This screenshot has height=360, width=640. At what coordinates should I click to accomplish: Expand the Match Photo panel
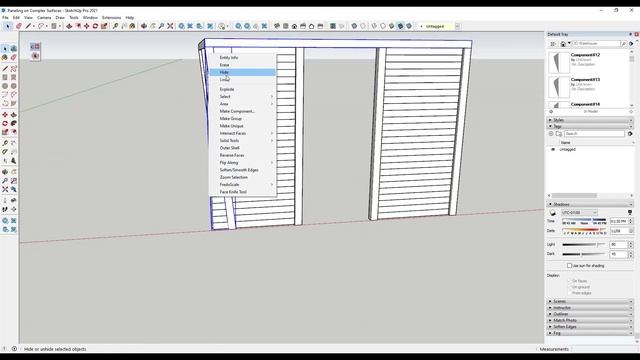click(589, 320)
